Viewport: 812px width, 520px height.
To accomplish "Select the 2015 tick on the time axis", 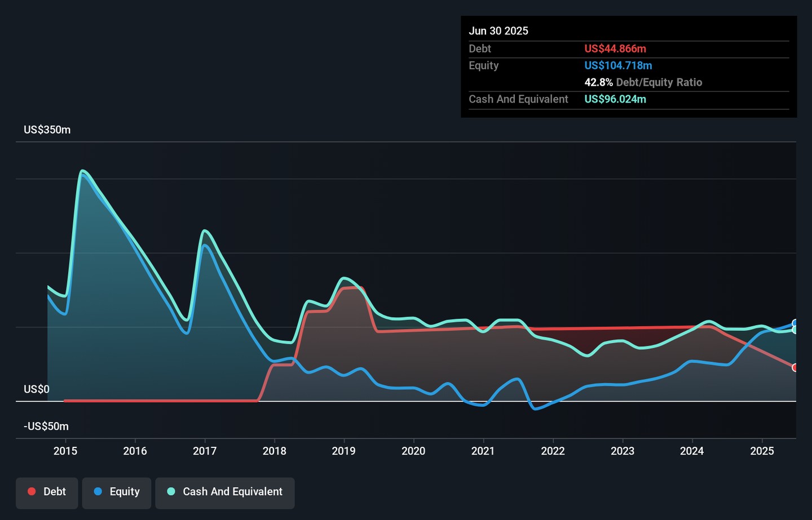I will 65,451.
